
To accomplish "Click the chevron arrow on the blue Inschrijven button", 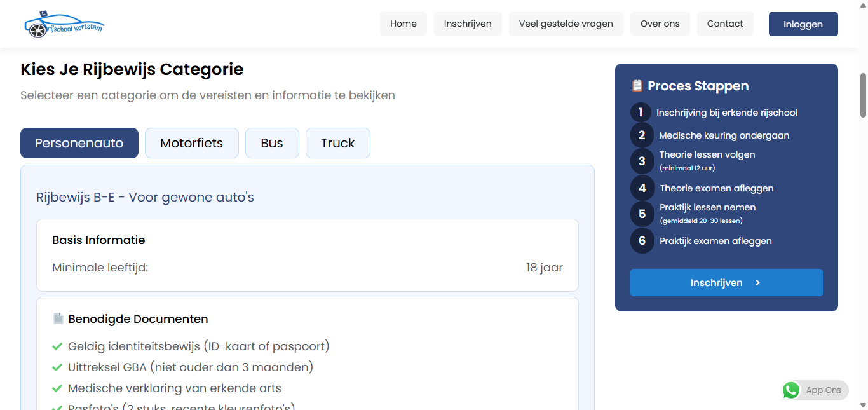I will [x=757, y=283].
